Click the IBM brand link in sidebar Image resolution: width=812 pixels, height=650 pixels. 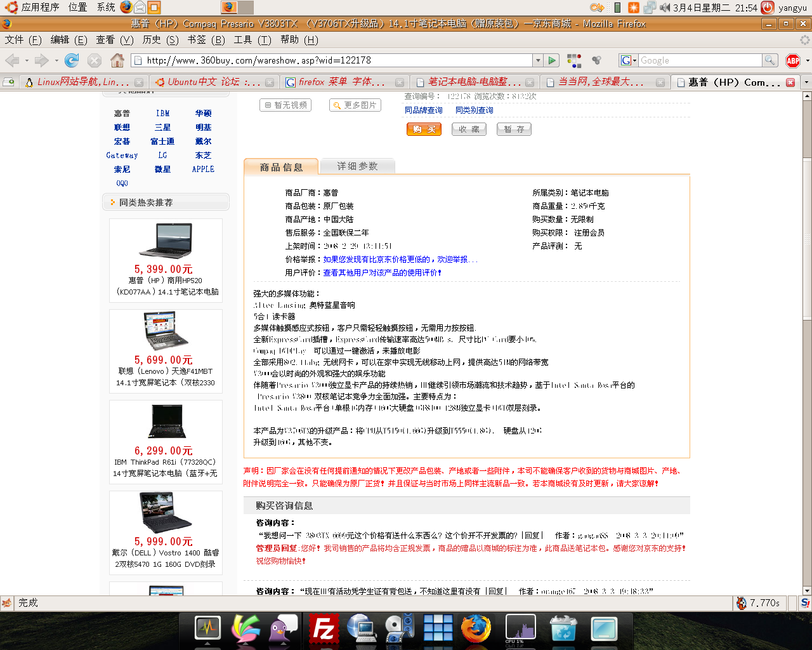(163, 114)
